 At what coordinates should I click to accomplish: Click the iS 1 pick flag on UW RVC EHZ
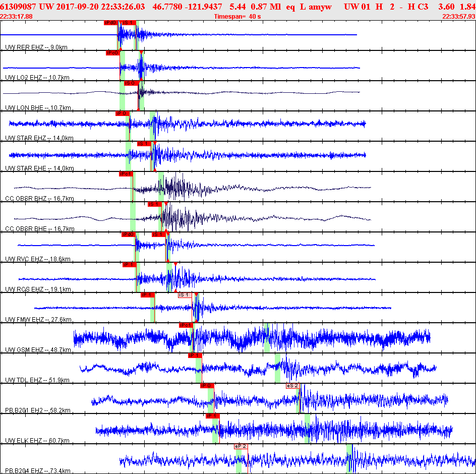(159, 234)
